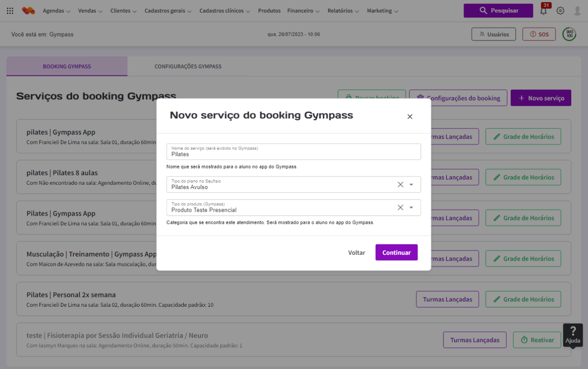Click the teste | Fisioterapia por Sessão title
The image size is (588, 369).
click(117, 335)
